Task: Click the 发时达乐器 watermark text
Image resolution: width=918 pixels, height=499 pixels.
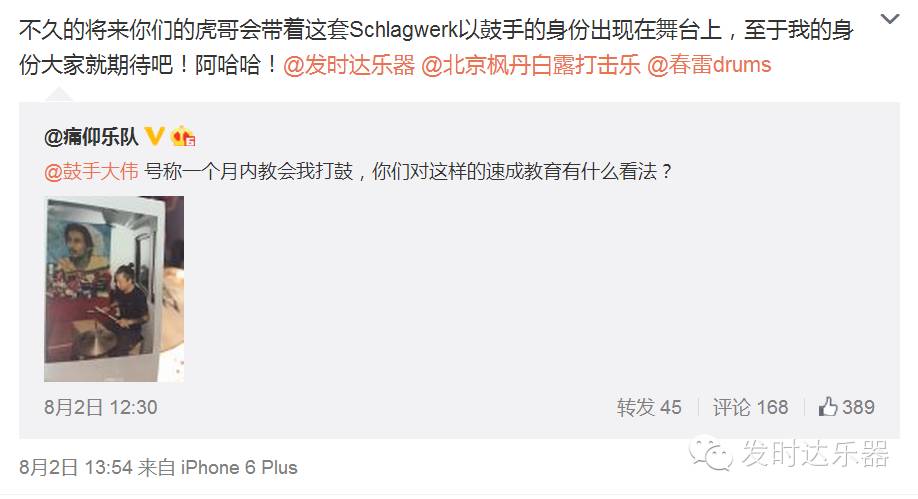Action: (x=816, y=453)
